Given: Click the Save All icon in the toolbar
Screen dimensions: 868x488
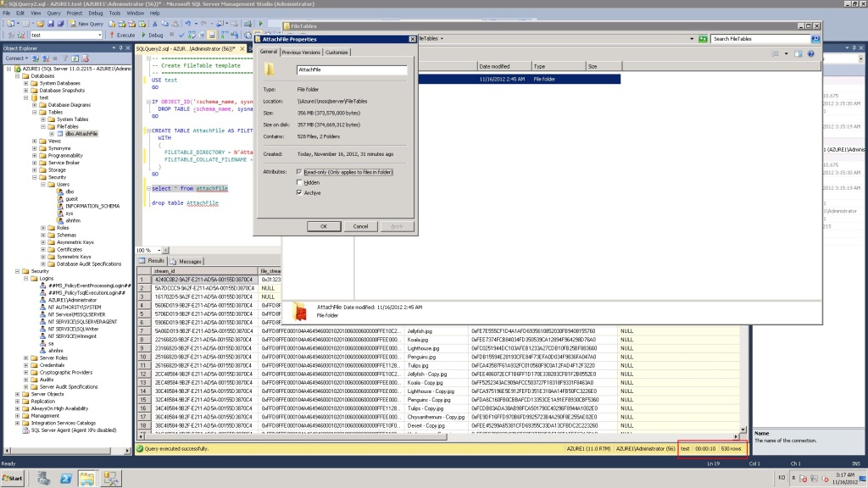Looking at the screenshot, I should 60,24.
